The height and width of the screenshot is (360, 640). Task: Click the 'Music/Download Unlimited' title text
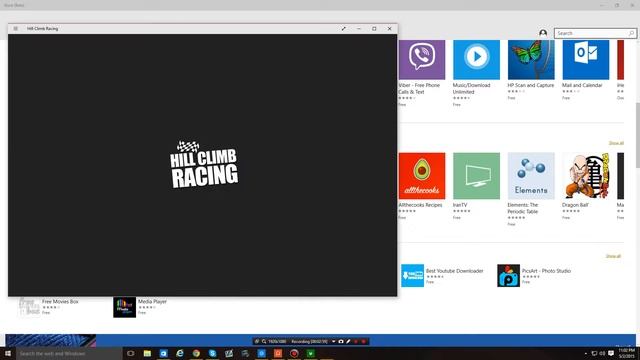[471, 89]
